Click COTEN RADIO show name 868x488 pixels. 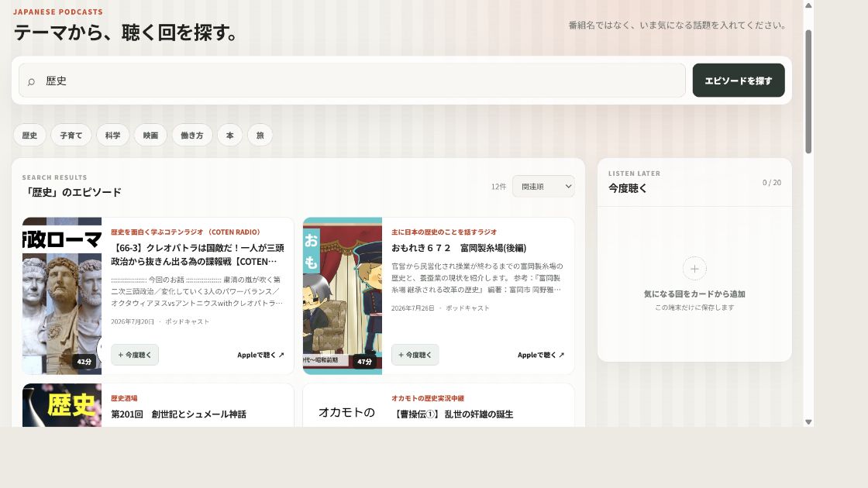185,232
